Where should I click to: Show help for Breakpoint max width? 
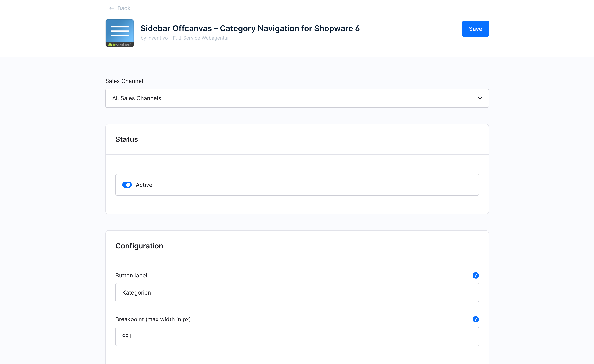click(x=475, y=319)
